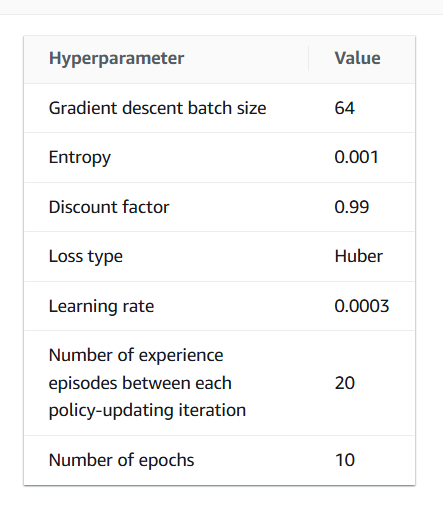Viewport: 443px width, 516px height.
Task: Select the Number of epochs row label
Action: (x=121, y=460)
